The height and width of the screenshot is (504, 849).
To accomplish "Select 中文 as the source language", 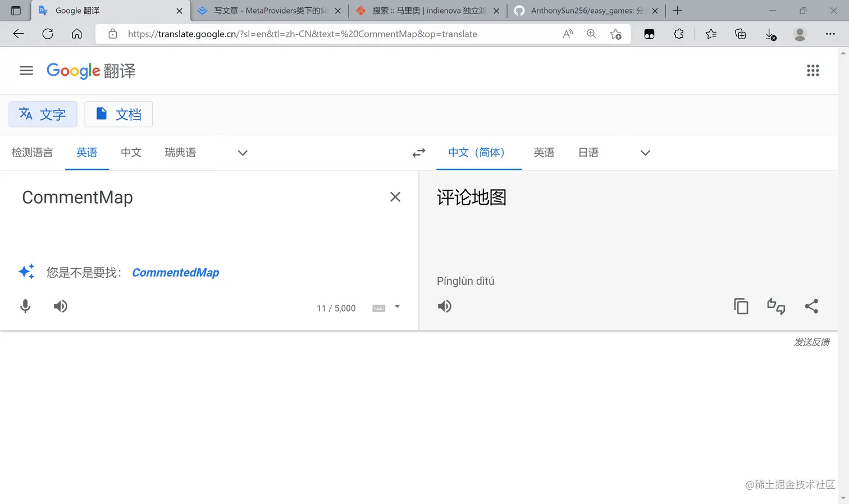I will point(131,153).
